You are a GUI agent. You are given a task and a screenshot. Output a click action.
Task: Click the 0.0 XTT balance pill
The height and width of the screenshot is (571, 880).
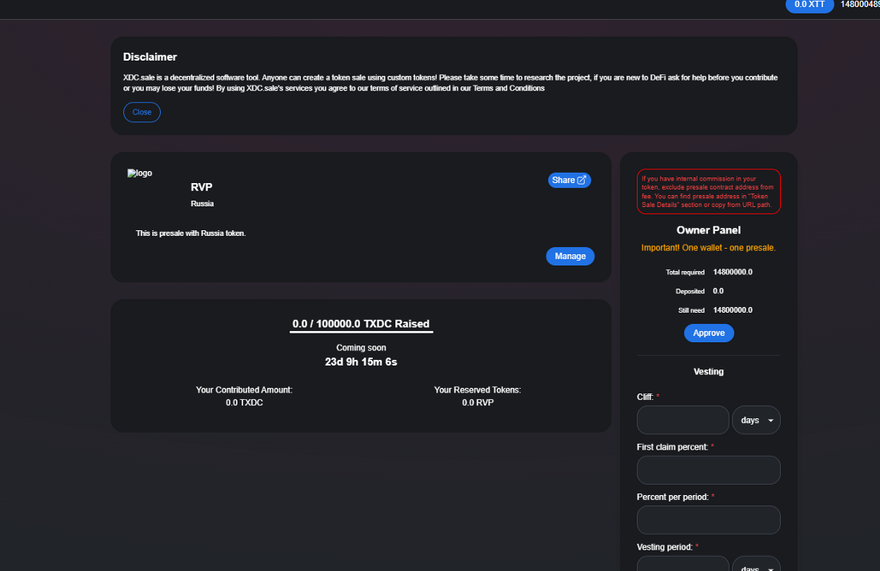[809, 5]
